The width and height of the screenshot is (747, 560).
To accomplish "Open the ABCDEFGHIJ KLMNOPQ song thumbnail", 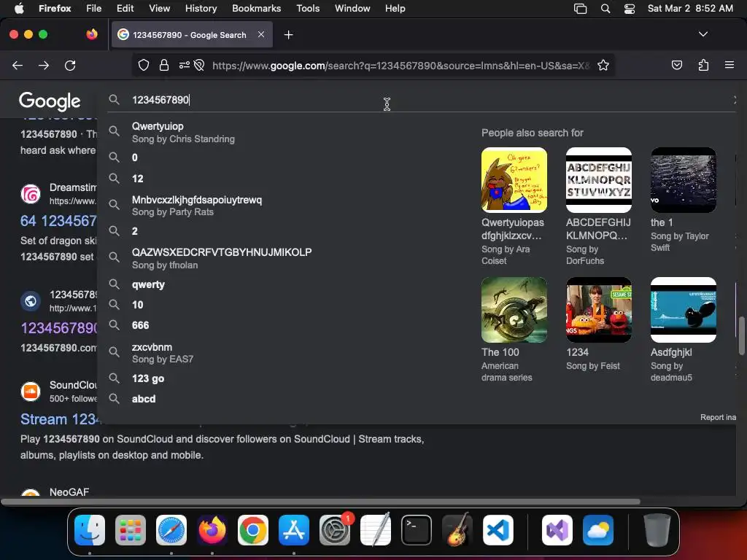I will [x=599, y=180].
